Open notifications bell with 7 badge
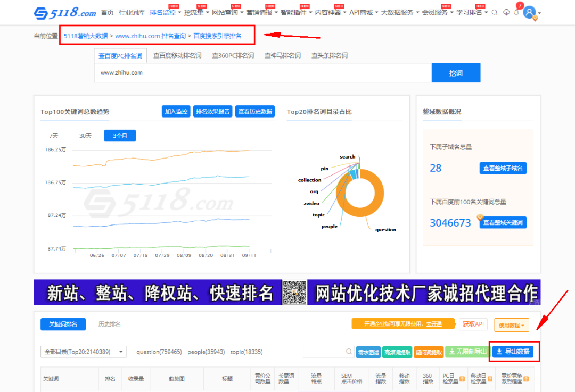This screenshot has height=392, width=575. [516, 12]
